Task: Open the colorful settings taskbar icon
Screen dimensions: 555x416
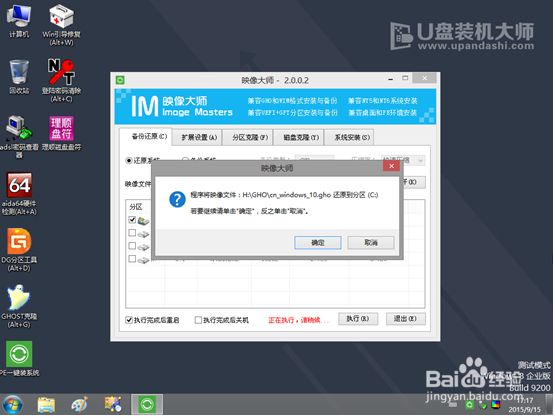Action: tap(113, 404)
